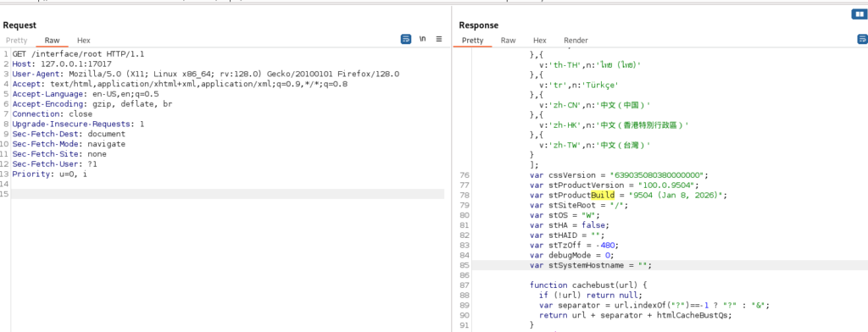
Task: Click the v:'zh-TW' line in Response
Action: click(594, 145)
